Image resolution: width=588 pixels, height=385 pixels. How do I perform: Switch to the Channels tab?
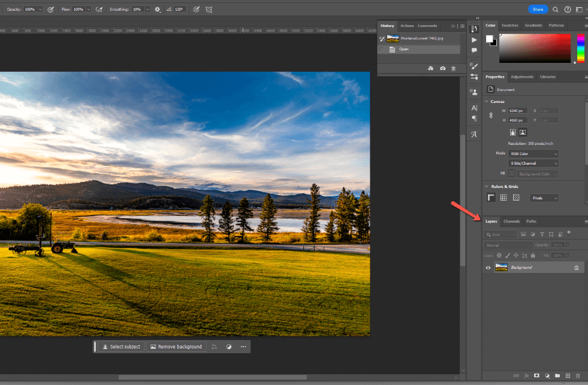click(511, 222)
